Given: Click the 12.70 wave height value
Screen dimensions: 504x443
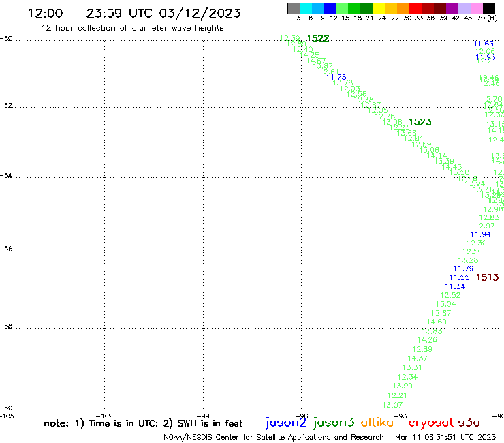Looking at the screenshot, I should point(492,99).
